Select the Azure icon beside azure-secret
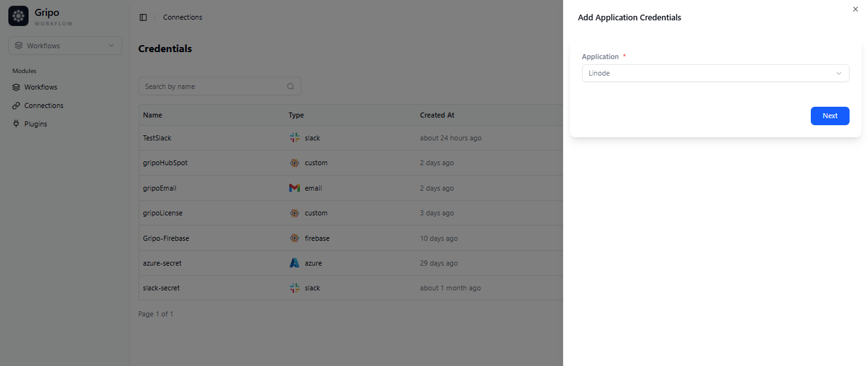This screenshot has height=366, width=868. click(294, 262)
